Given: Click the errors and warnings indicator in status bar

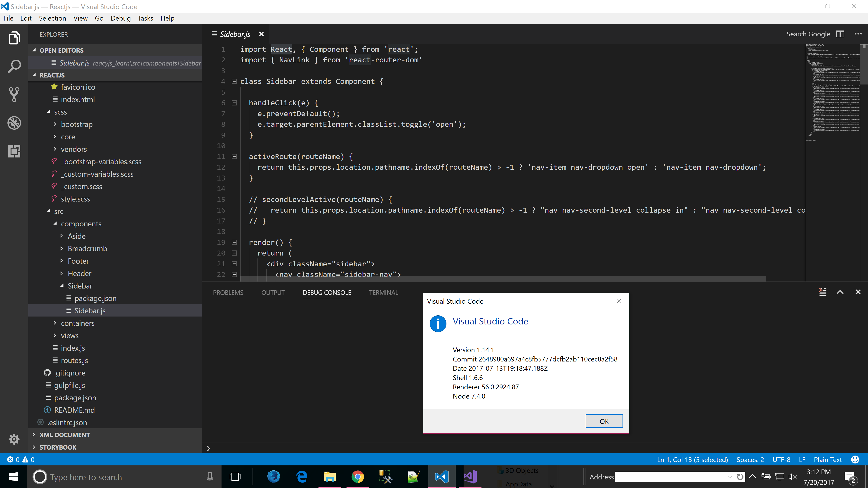Looking at the screenshot, I should (20, 459).
